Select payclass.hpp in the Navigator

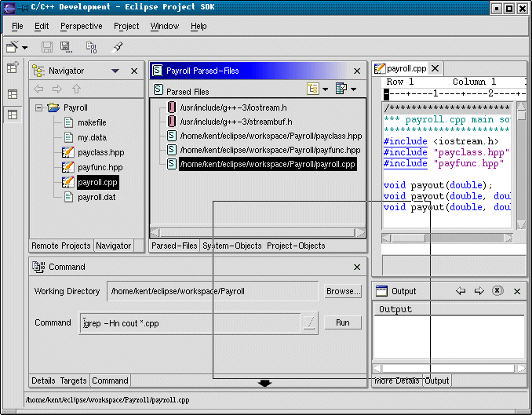[100, 152]
